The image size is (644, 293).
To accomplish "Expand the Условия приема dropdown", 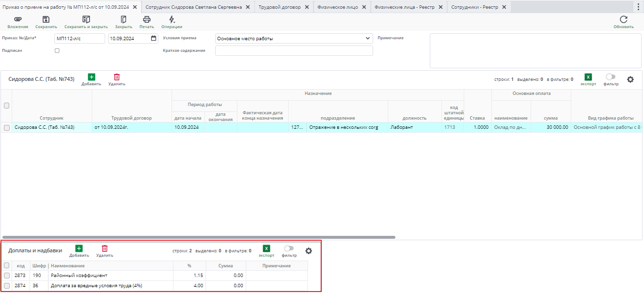I will [x=367, y=38].
